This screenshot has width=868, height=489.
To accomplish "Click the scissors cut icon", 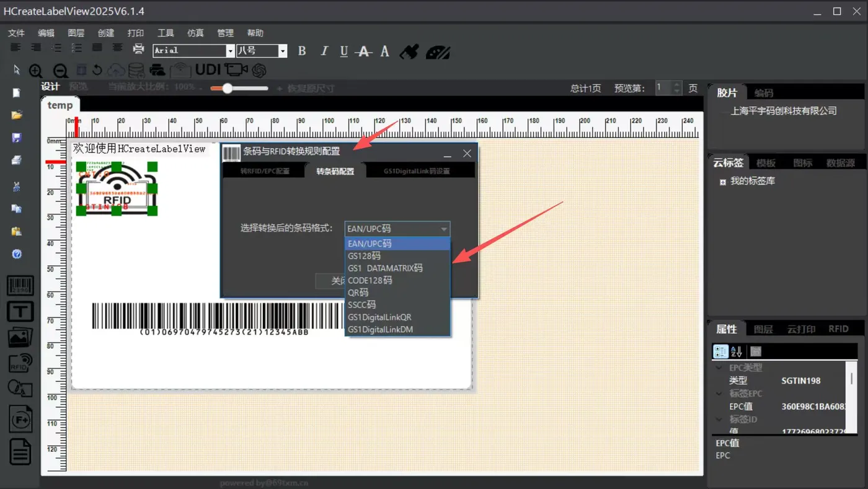I will coord(17,187).
